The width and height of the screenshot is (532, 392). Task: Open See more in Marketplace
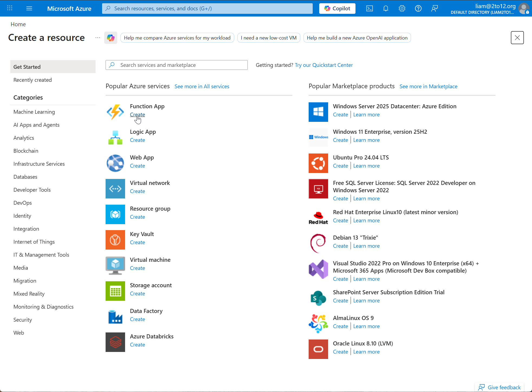click(x=428, y=86)
